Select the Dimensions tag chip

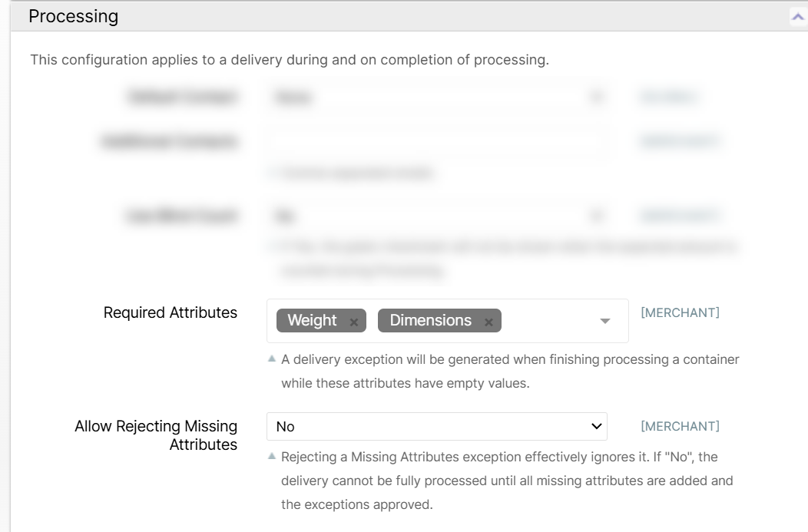(x=430, y=321)
